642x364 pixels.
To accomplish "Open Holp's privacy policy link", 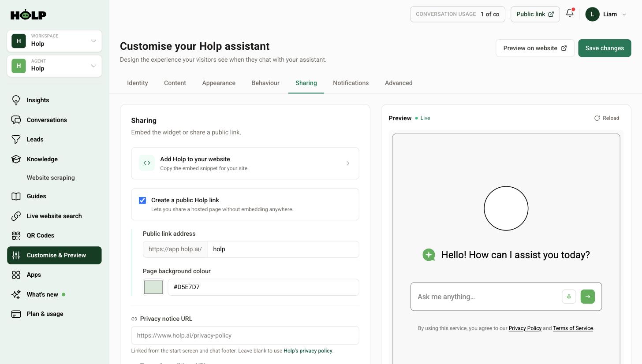I will [308, 351].
